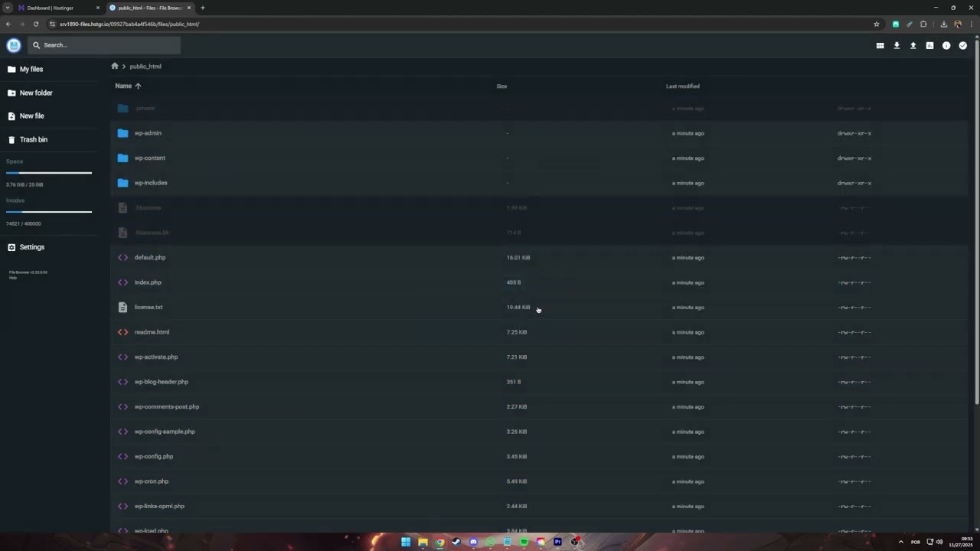Click the wp-includes drwxr-xr-x permissions text
980x551 pixels.
[x=854, y=184]
